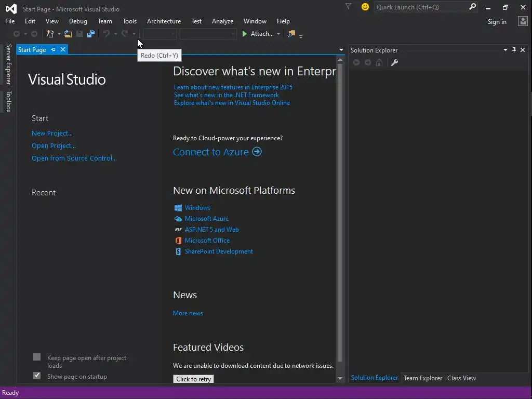
Task: Click the Start Page vertical scrollbar thumb
Action: [340, 212]
